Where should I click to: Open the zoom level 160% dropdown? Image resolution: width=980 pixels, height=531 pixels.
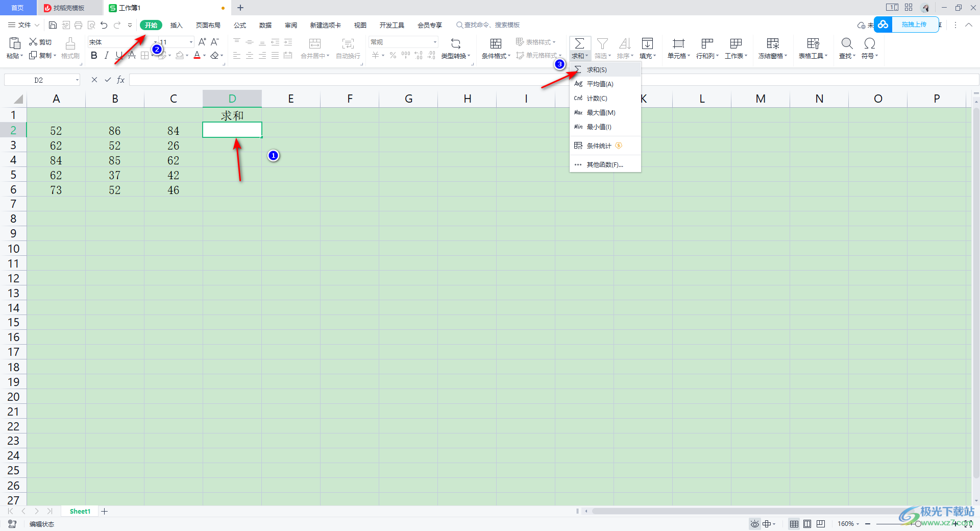click(857, 524)
